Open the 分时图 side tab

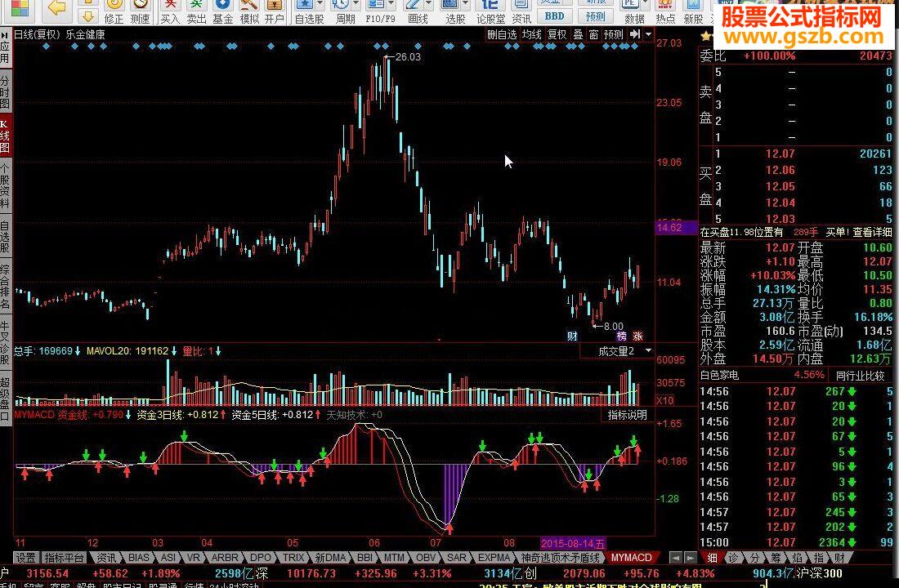pos(5,92)
